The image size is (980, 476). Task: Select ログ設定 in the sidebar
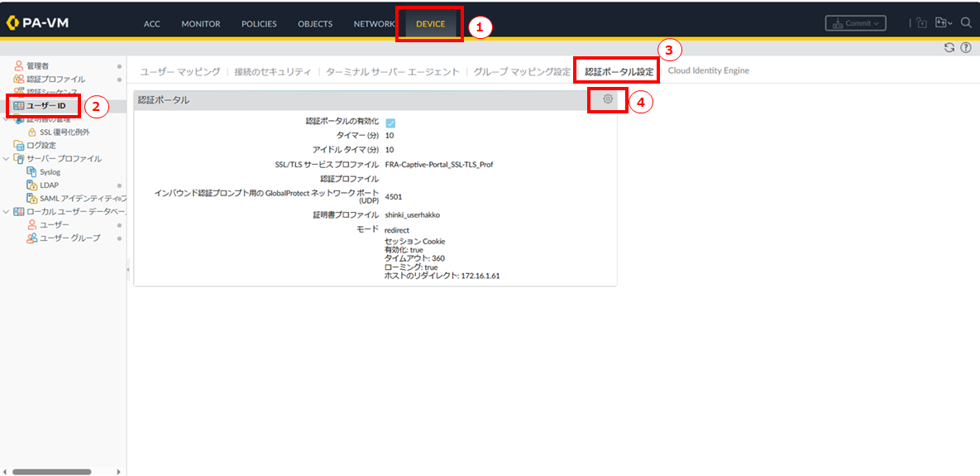(x=41, y=145)
